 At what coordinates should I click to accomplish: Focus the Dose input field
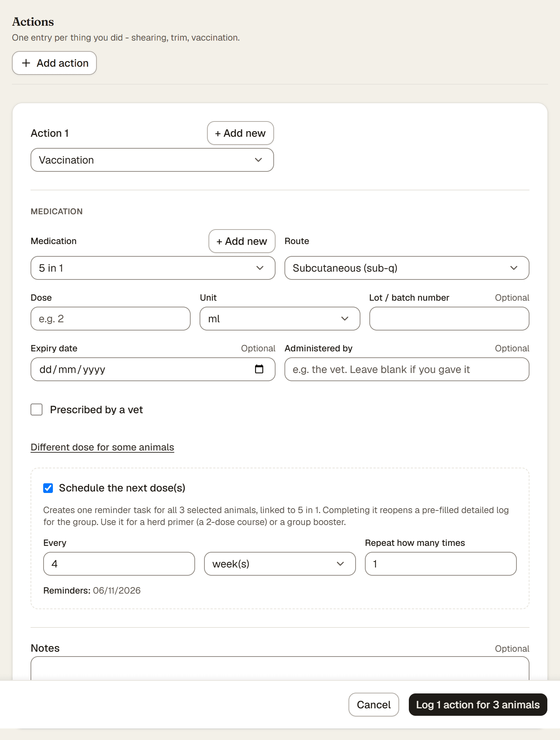pyautogui.click(x=111, y=319)
